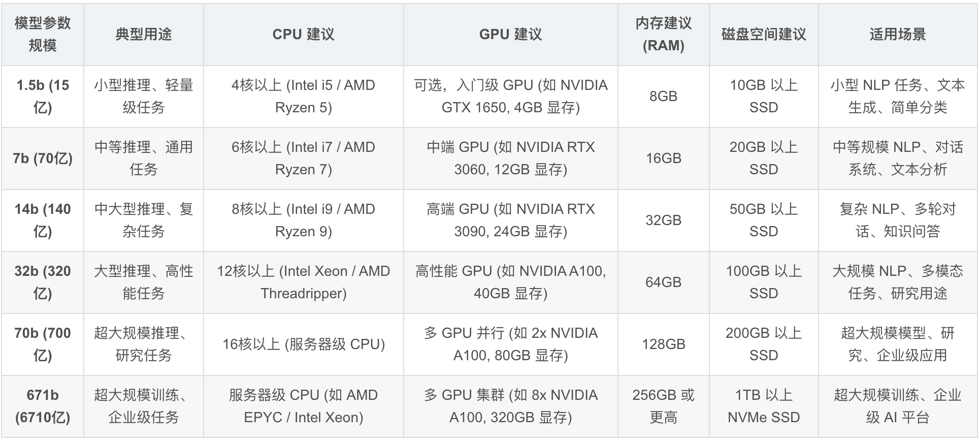Select the 1.5b (15亿) row label
The image size is (980, 442).
click(x=43, y=96)
